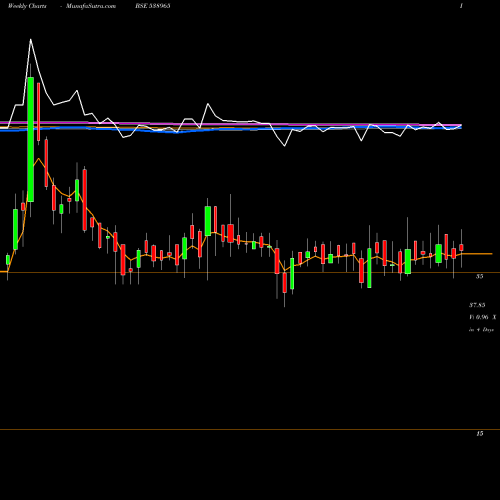Click the "15" price axis label
This screenshot has width=500, height=500.
[479, 434]
